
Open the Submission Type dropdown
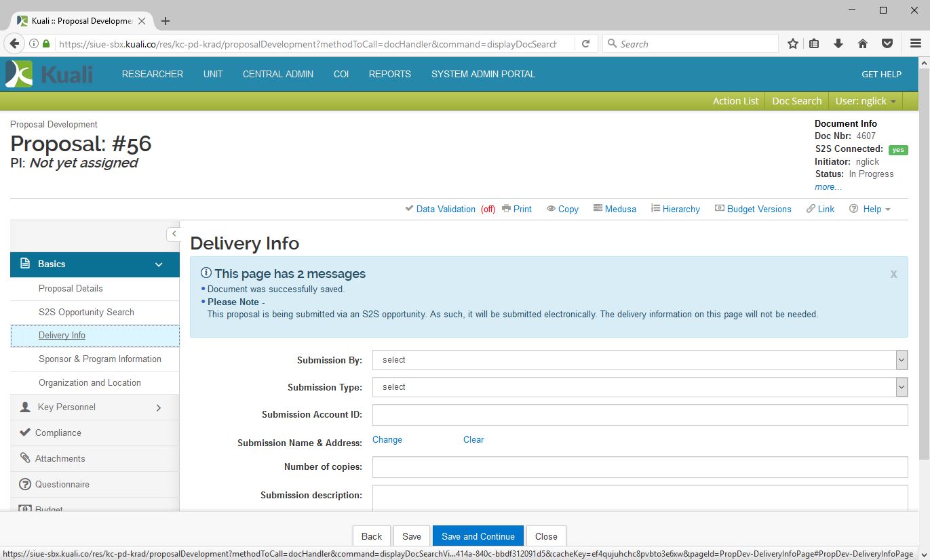click(x=639, y=387)
